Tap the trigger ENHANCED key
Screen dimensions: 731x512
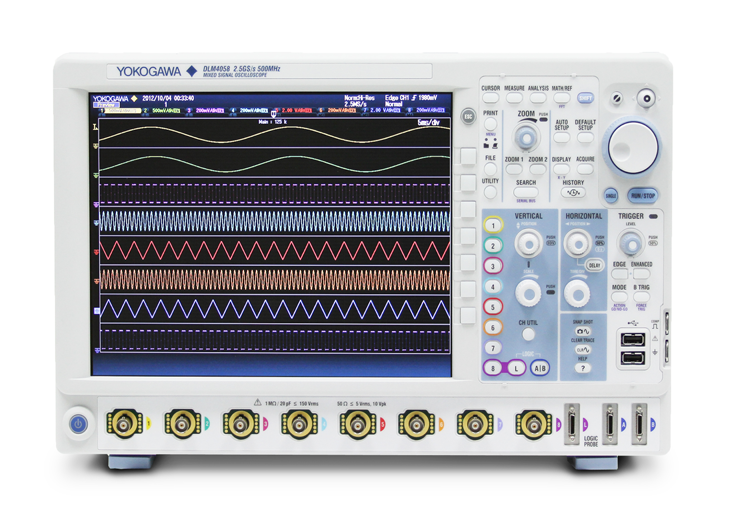coord(641,273)
